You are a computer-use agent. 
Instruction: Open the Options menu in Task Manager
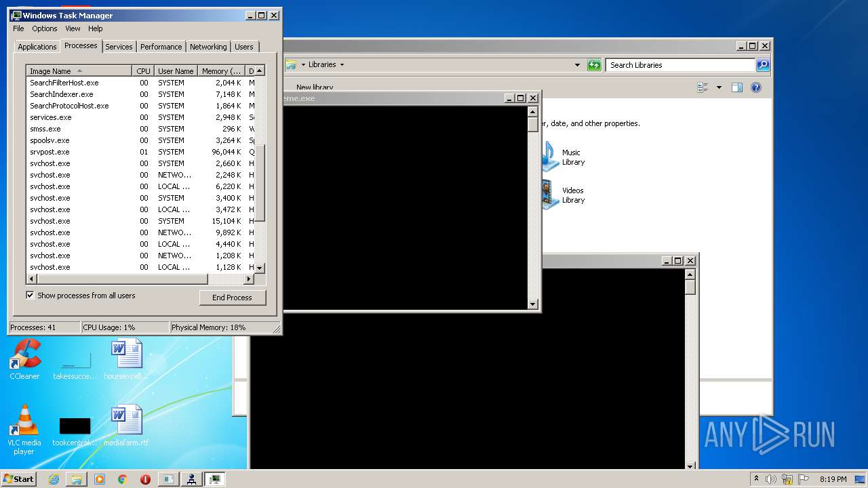click(x=45, y=28)
